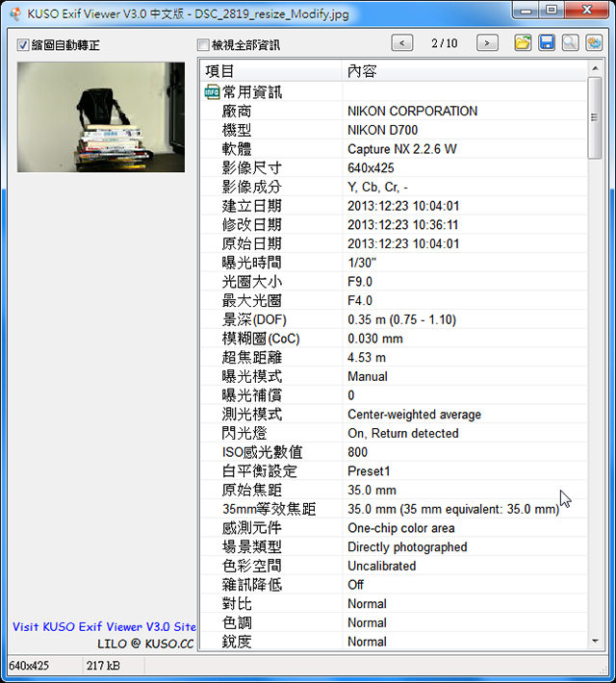Click the LILO @ KUSO.CC link
This screenshot has width=616, height=683.
click(x=145, y=644)
